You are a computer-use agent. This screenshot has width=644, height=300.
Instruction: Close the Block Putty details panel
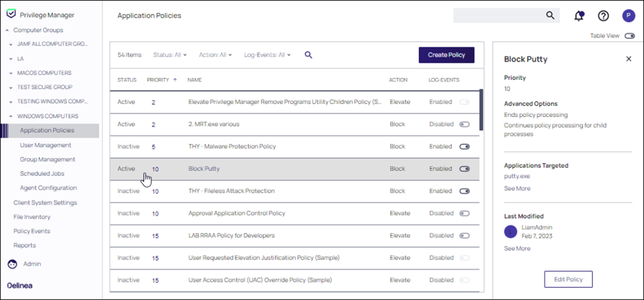(x=628, y=59)
